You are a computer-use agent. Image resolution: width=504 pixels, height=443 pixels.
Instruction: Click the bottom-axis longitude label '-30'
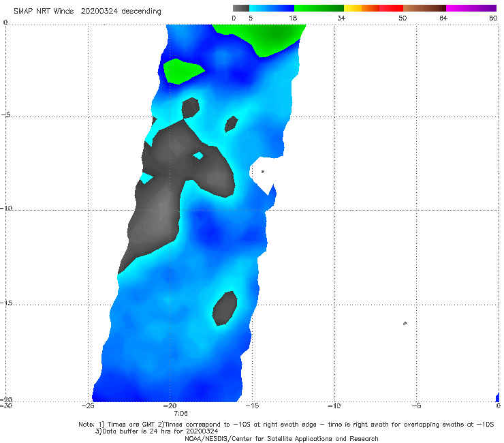tap(6, 406)
